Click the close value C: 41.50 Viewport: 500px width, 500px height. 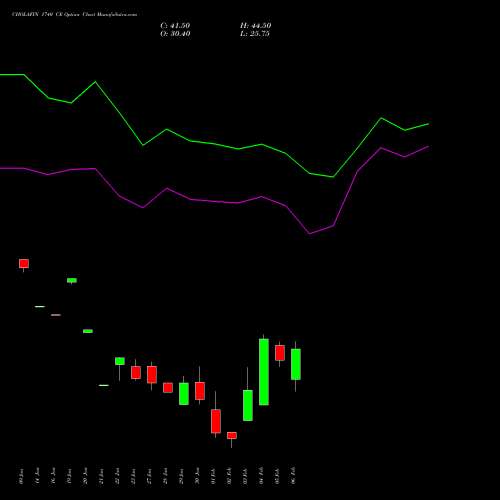click(x=175, y=26)
